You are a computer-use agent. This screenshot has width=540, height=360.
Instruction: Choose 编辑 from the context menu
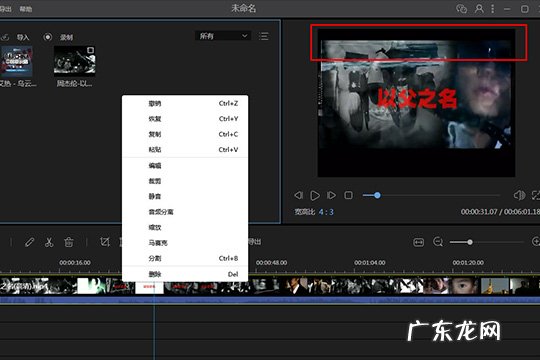[185, 166]
